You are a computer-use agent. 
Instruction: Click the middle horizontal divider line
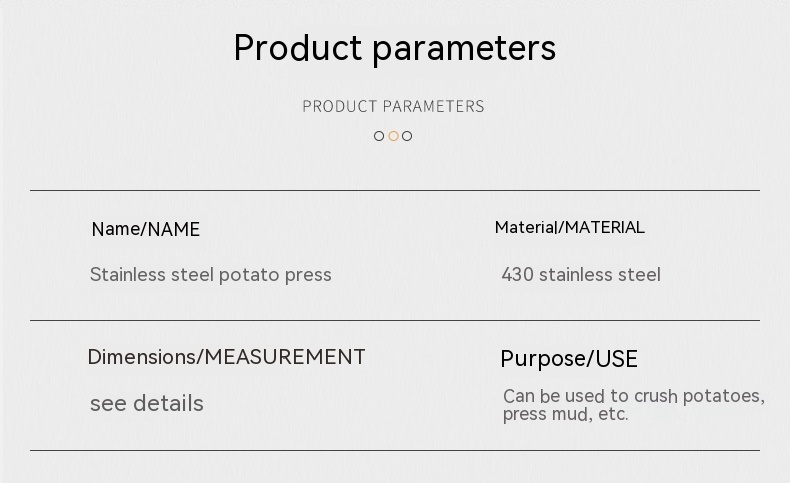[394, 320]
